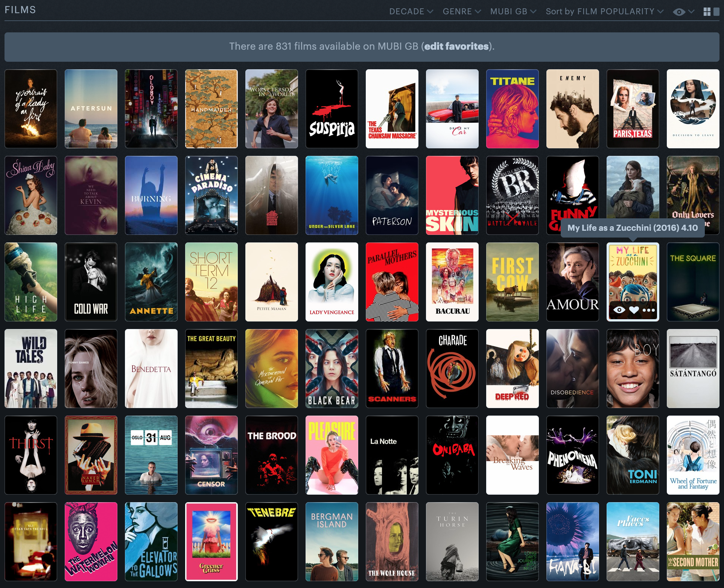Open the Pleasure poster
Screen dimensions: 724x588
point(332,455)
